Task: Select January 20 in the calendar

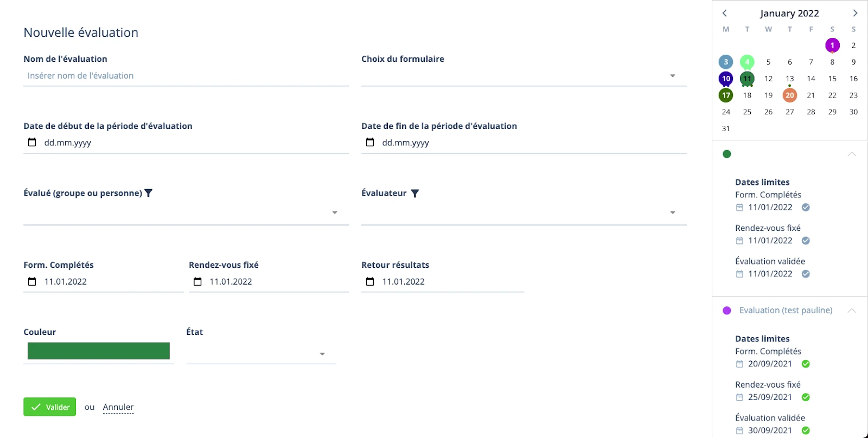Action: [x=790, y=95]
